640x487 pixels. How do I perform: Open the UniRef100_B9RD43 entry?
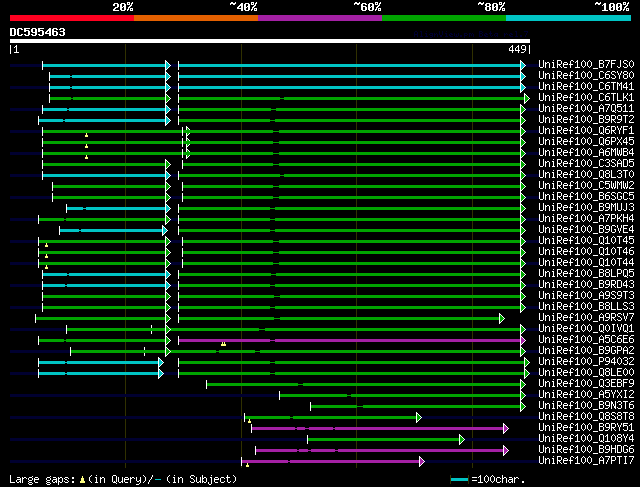click(586, 285)
